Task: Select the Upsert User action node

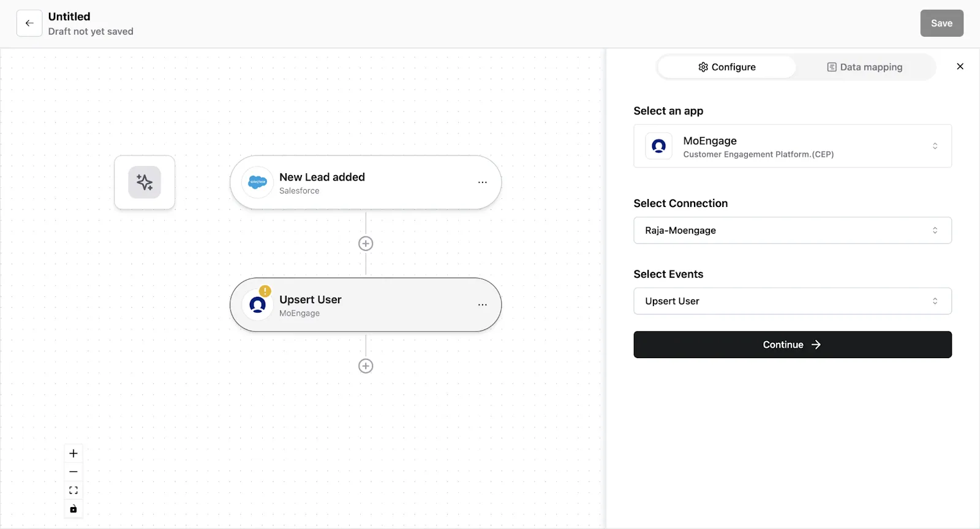Action: 366,305
